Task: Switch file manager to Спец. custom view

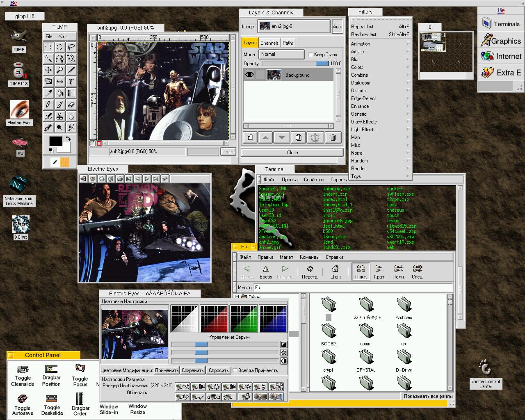Action: 418,272
